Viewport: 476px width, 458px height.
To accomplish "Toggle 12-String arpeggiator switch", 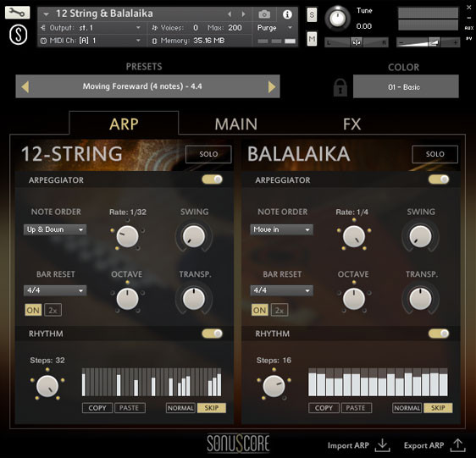I will (213, 179).
